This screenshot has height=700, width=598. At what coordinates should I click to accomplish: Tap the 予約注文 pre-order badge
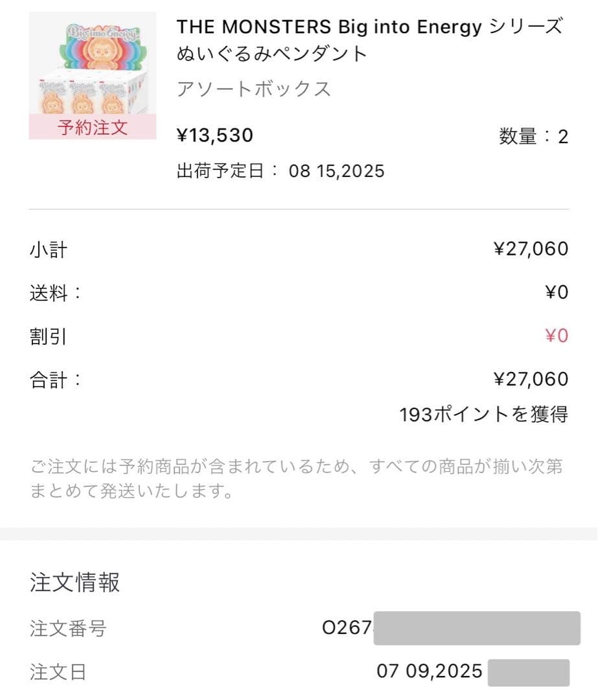click(x=93, y=127)
